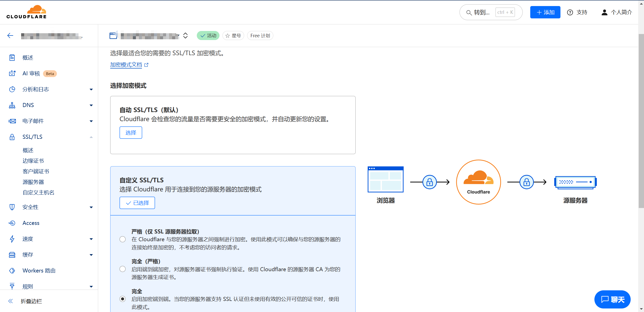Expand the 缓存 submenu arrow

[91, 255]
